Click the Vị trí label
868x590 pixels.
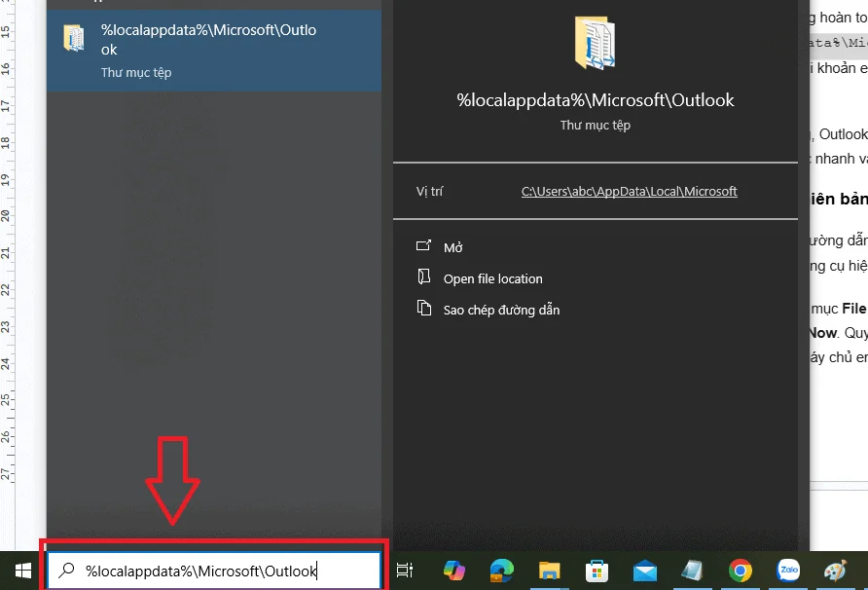[x=429, y=192]
